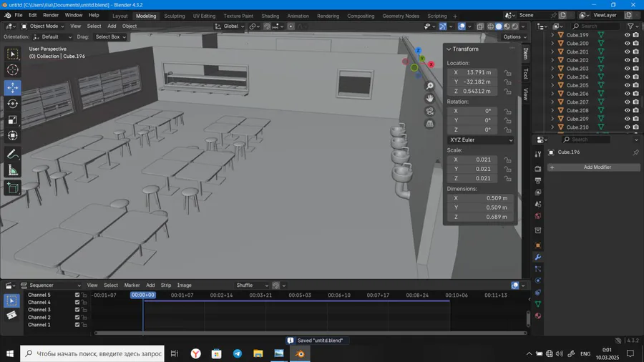Expand Cube.205 in the outliner
The image size is (644, 362).
tap(552, 85)
